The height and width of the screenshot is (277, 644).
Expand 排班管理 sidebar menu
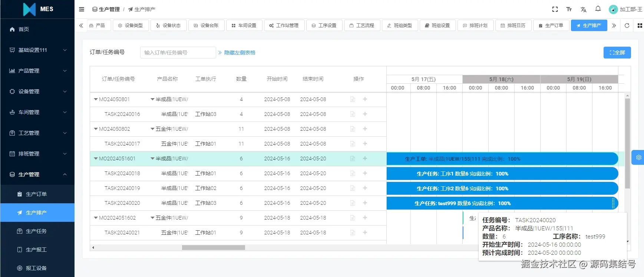click(x=37, y=154)
